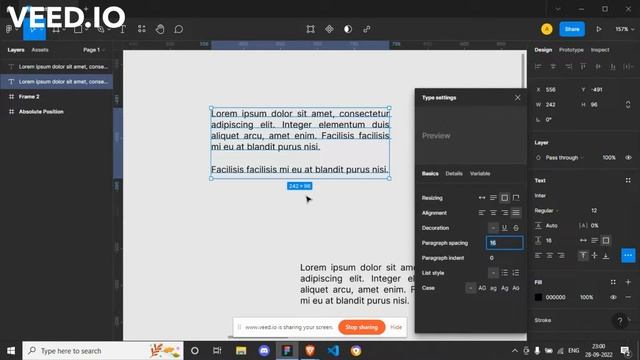Viewport: 640px width, 360px height.
Task: Click the fill opacity 100% value
Action: pos(587,297)
